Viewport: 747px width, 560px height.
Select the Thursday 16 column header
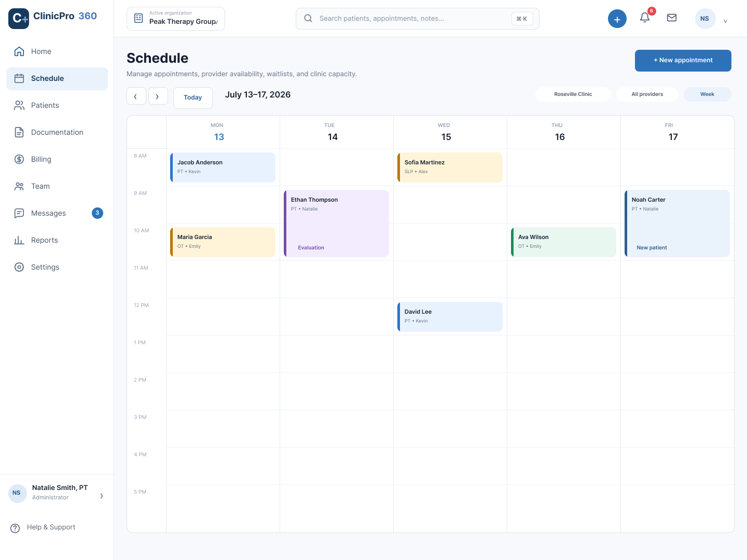564,132
